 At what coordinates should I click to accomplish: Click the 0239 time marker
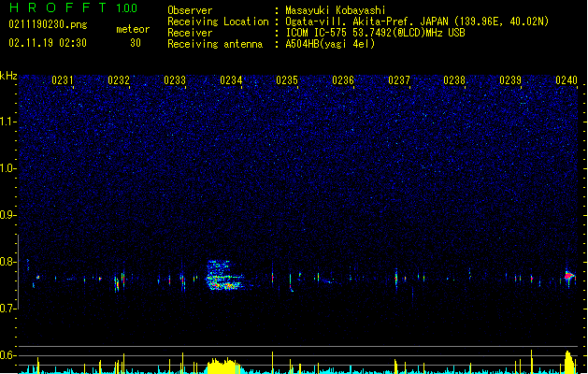(x=510, y=80)
